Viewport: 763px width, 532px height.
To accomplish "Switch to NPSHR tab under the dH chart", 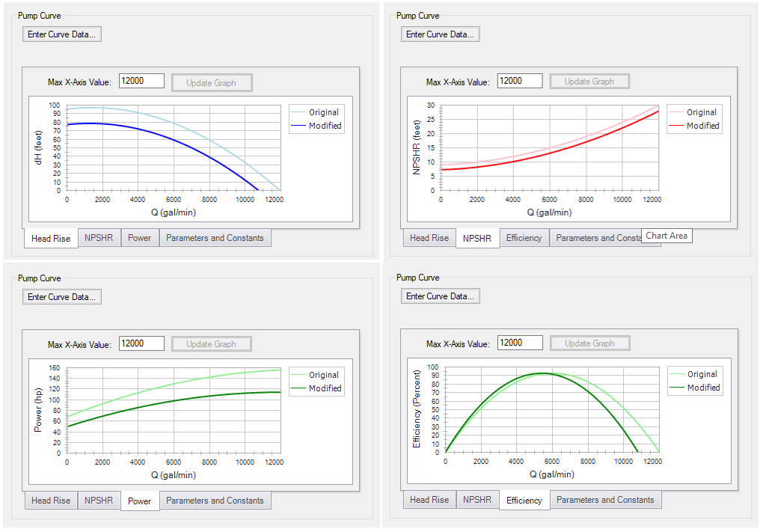I will tap(99, 238).
